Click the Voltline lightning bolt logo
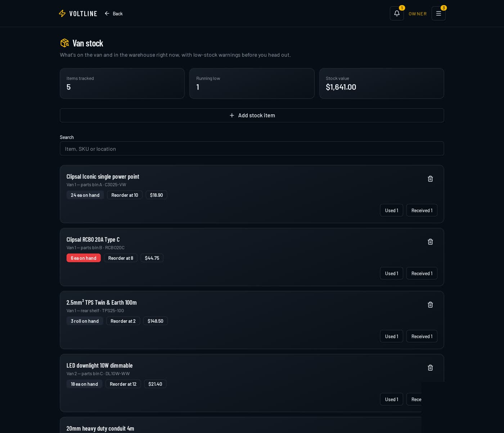 point(62,14)
